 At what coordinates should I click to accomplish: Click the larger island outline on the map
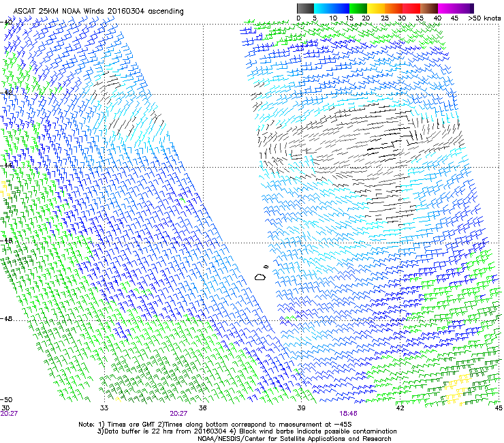tap(260, 277)
